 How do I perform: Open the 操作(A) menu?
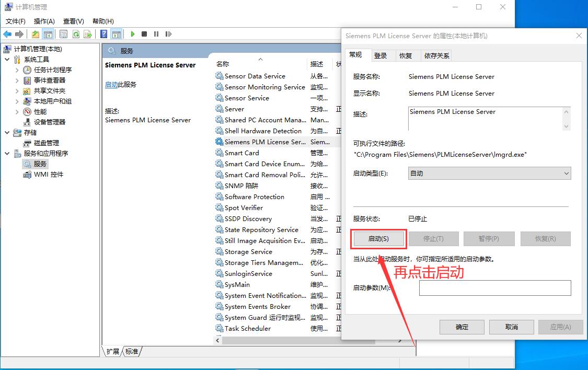click(x=44, y=21)
